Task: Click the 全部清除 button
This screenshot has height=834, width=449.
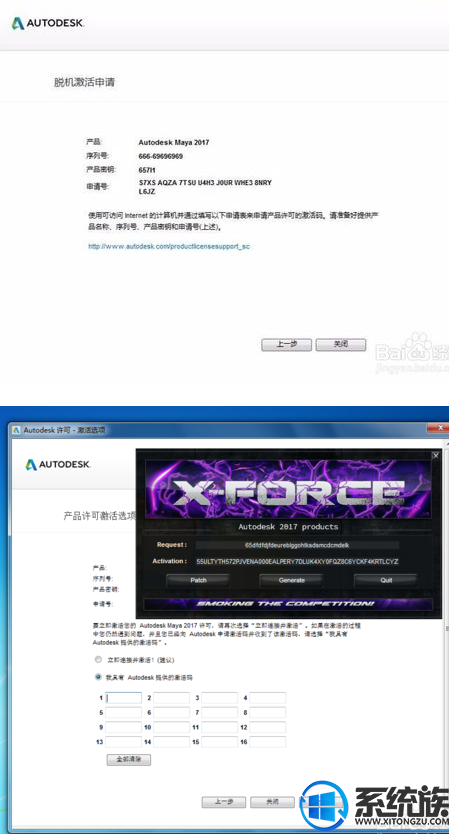Action: click(x=129, y=760)
